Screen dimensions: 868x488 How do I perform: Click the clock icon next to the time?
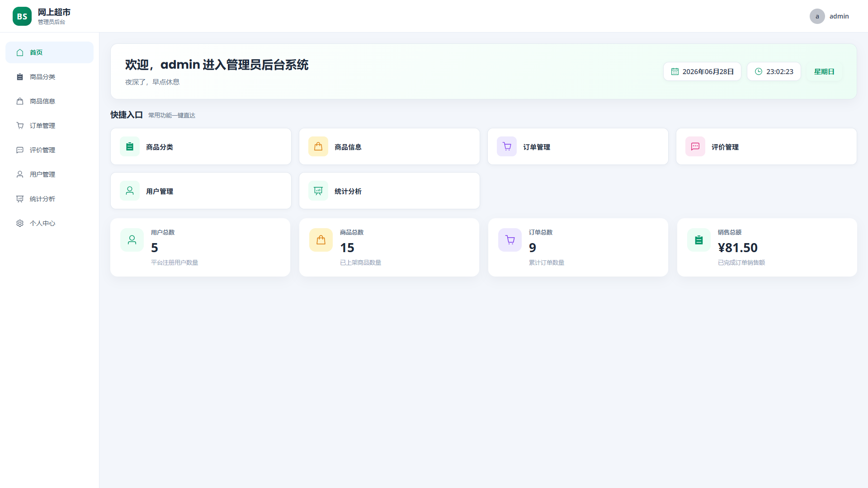[x=759, y=71]
